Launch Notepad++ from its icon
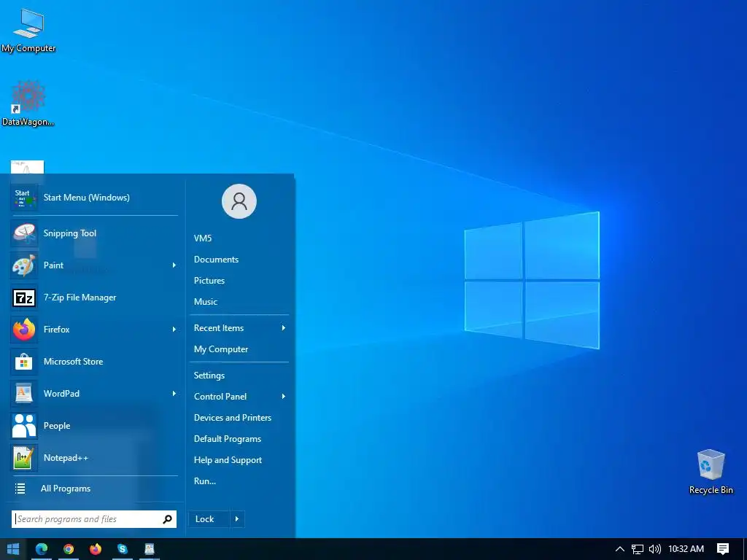747x560 pixels. click(24, 458)
